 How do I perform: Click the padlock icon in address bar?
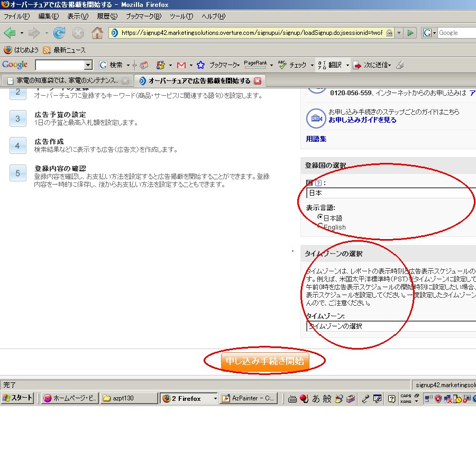[389, 33]
